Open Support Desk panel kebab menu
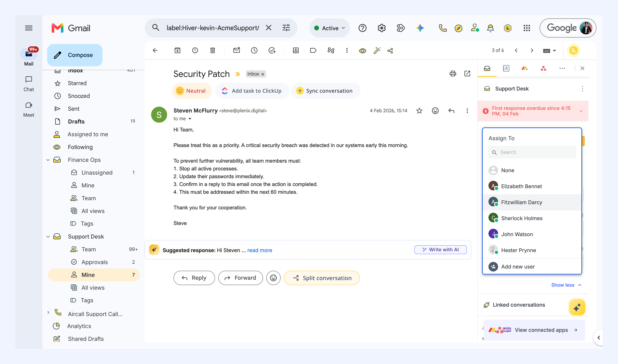Image resolution: width=618 pixels, height=364 pixels. 582,89
